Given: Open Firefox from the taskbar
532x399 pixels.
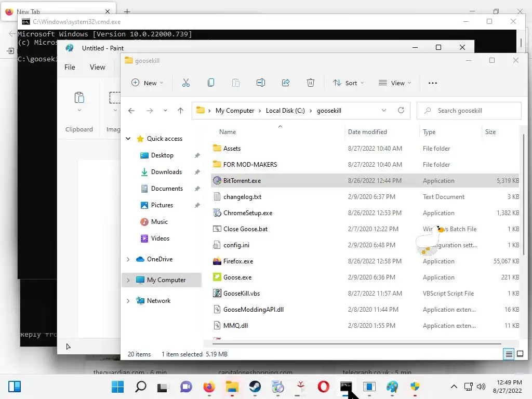Looking at the screenshot, I should 209,387.
